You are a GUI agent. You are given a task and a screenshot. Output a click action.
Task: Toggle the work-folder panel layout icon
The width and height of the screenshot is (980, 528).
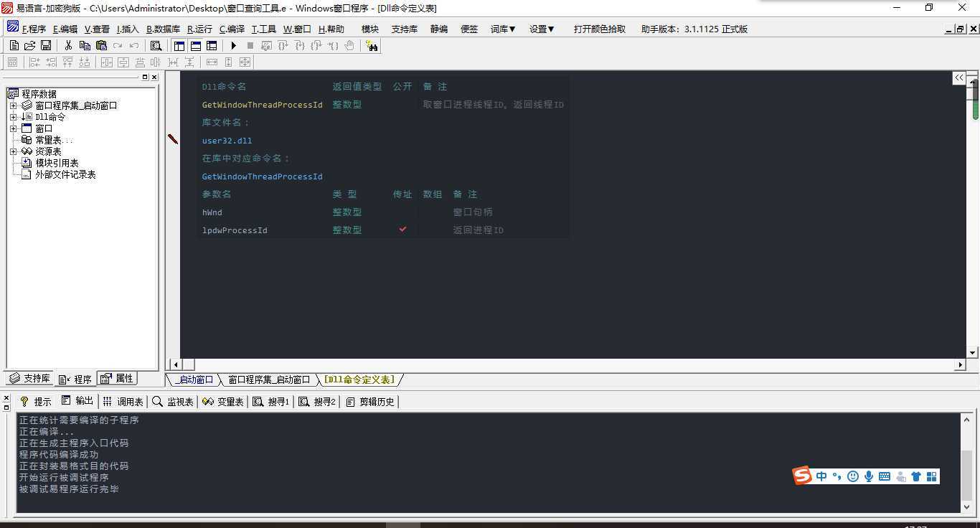pyautogui.click(x=179, y=45)
